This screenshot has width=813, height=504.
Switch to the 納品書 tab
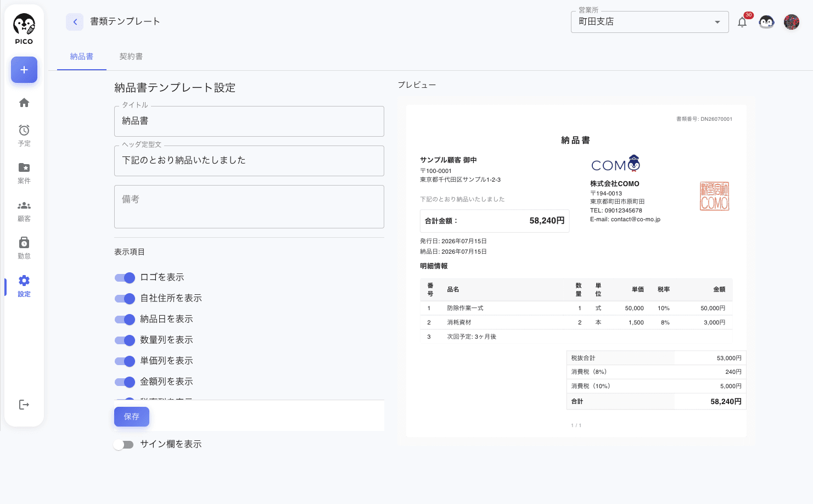(x=82, y=57)
